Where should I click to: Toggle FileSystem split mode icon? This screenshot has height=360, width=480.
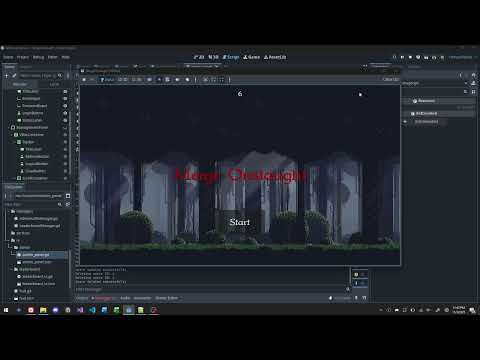(x=68, y=196)
